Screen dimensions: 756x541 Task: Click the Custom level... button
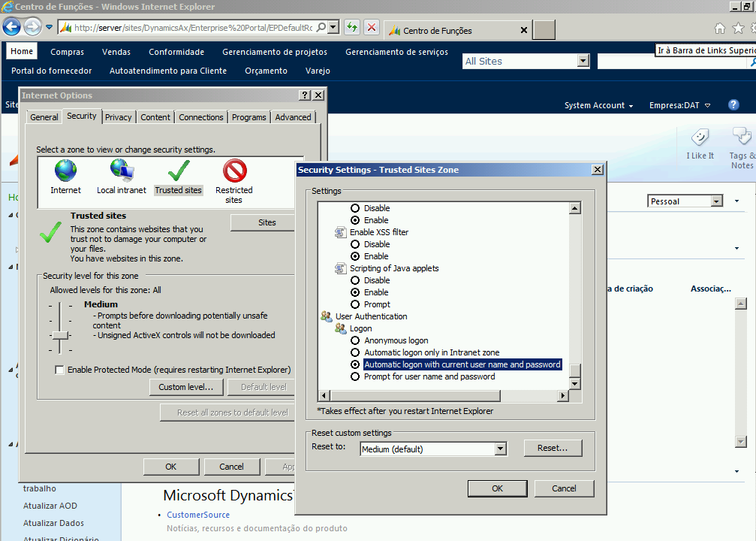pos(186,387)
